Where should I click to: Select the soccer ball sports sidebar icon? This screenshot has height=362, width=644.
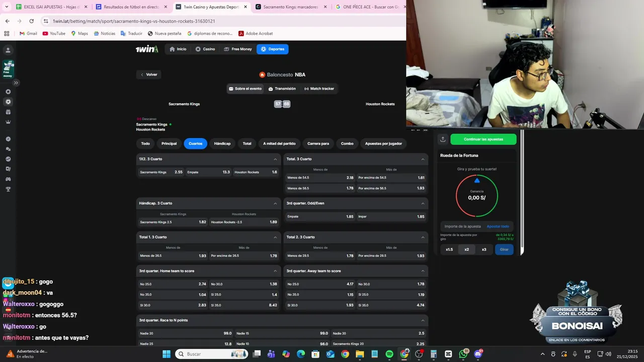tap(8, 102)
